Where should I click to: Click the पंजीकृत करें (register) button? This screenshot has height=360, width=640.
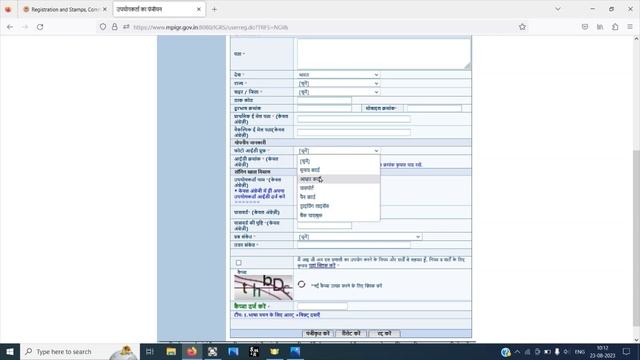tap(318, 333)
